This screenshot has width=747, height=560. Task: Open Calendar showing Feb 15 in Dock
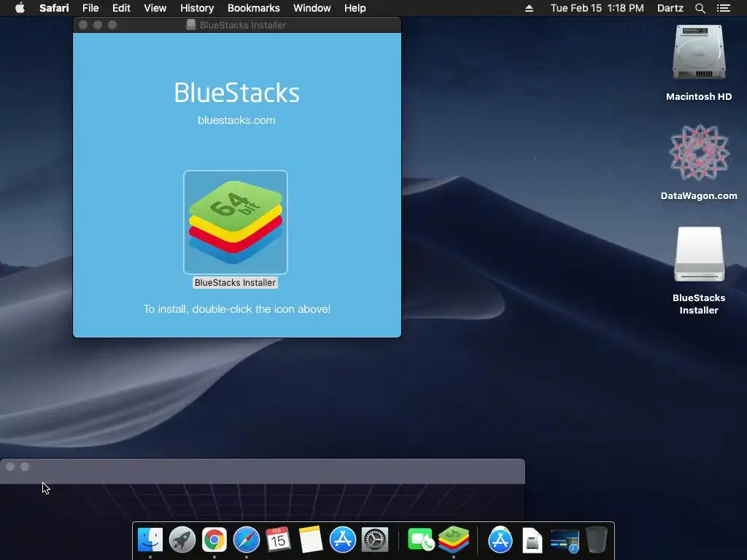click(278, 540)
